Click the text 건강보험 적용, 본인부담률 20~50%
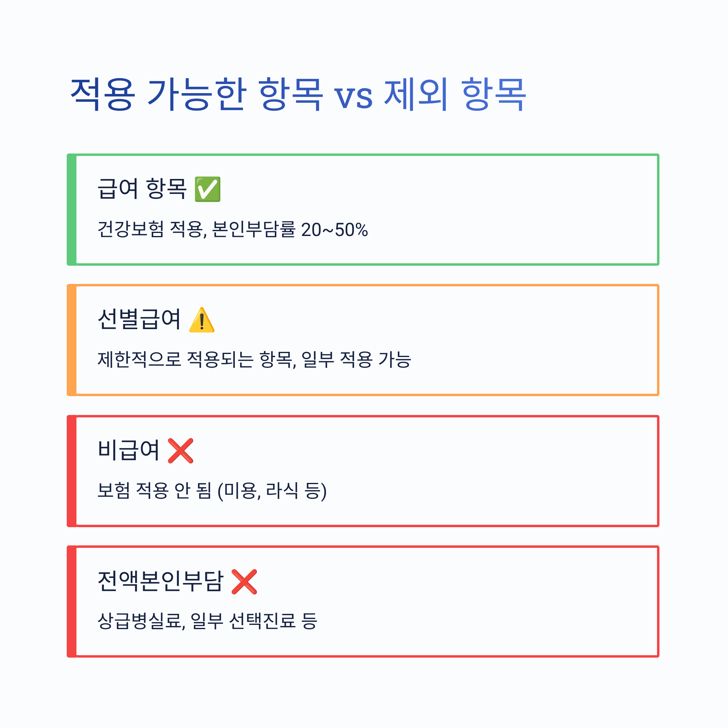 (232, 230)
